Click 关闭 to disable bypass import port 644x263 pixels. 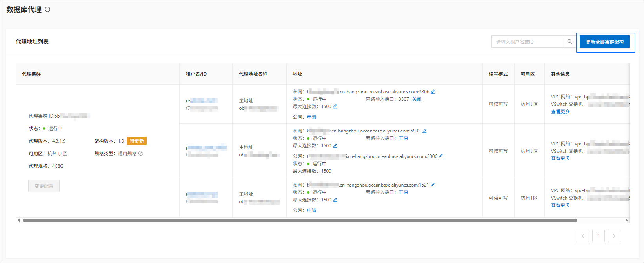click(x=417, y=99)
